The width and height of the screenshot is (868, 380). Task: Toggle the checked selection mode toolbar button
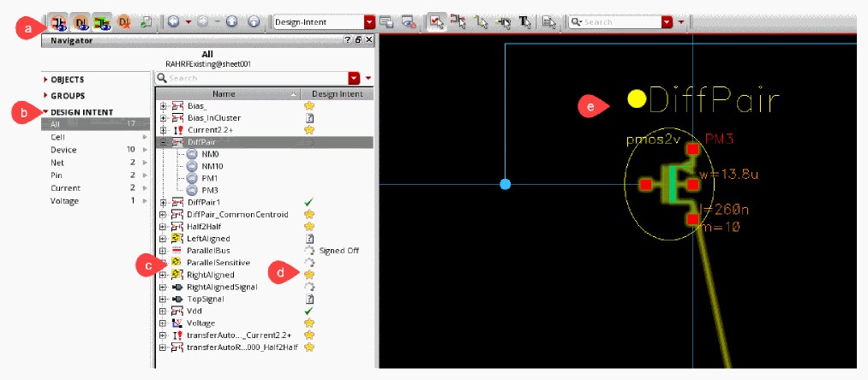435,21
